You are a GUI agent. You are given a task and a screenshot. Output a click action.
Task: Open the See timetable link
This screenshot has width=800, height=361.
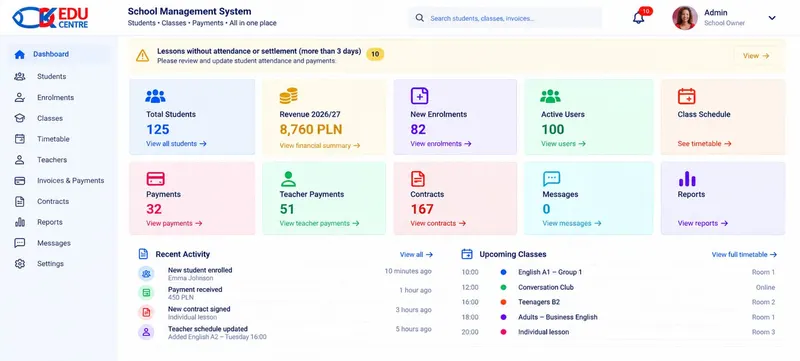[x=704, y=144]
